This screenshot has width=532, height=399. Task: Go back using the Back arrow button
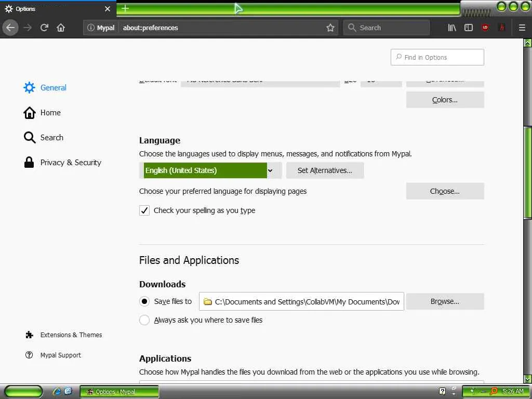tap(10, 28)
